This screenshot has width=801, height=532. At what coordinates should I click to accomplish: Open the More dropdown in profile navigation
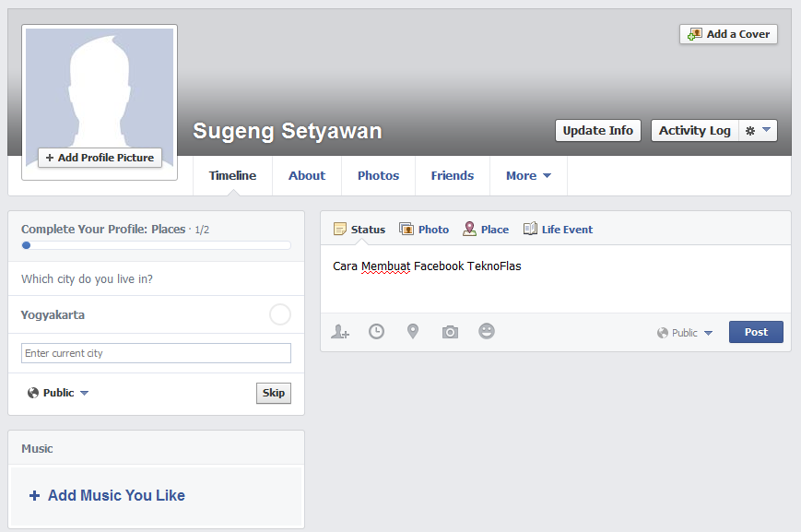pyautogui.click(x=528, y=176)
